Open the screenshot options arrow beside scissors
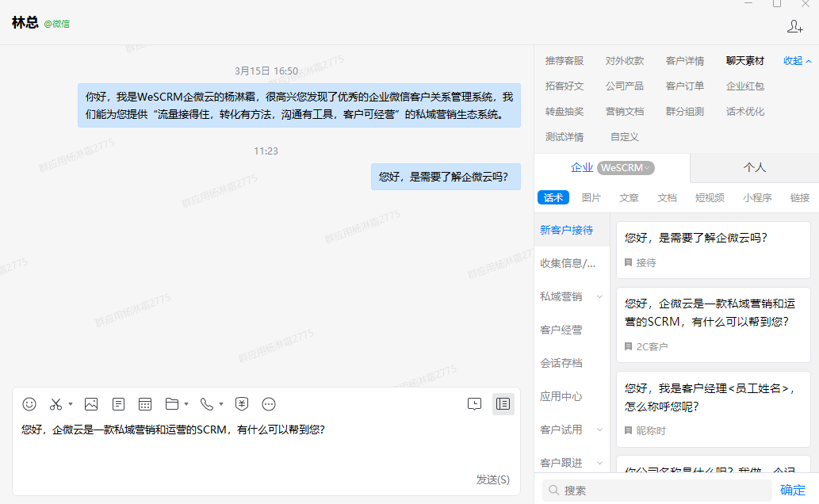This screenshot has width=819, height=504. coord(71,403)
